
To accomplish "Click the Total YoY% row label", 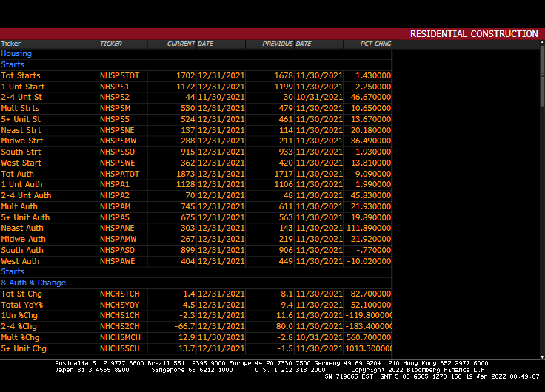I will tap(22, 305).
